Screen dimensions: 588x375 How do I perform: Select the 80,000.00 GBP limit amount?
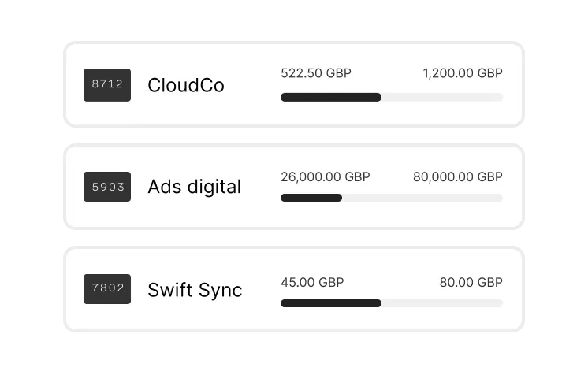458,176
